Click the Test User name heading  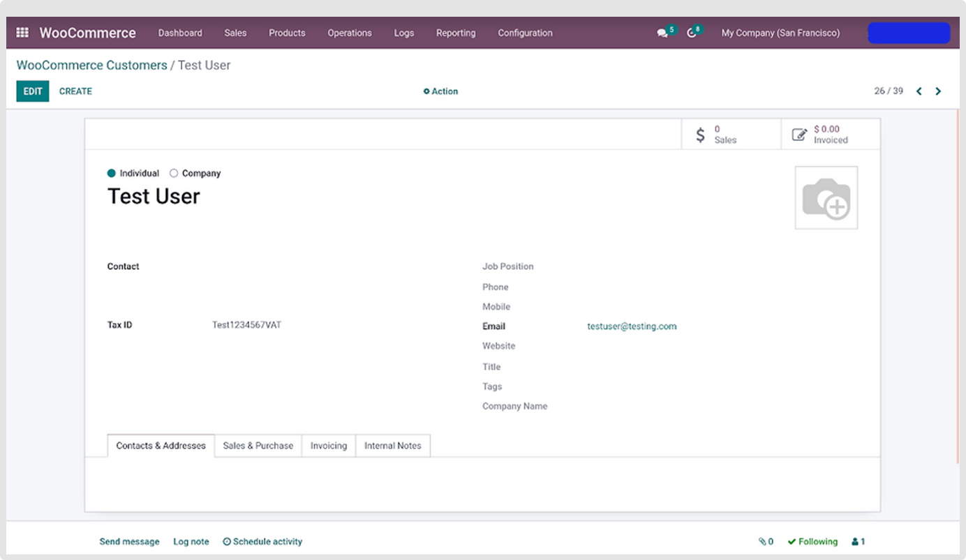154,197
